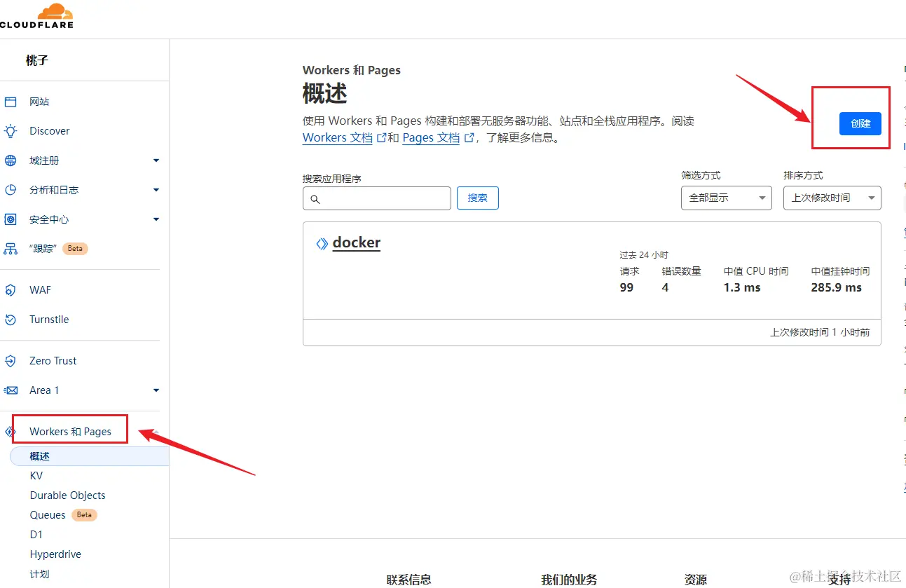
Task: Open Discover via its lightbulb icon
Action: pyautogui.click(x=11, y=131)
